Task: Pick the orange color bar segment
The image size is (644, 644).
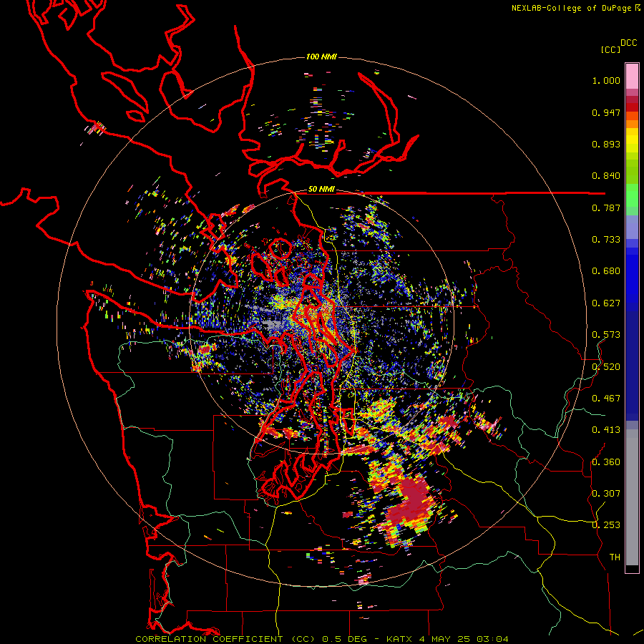Action: (x=632, y=120)
